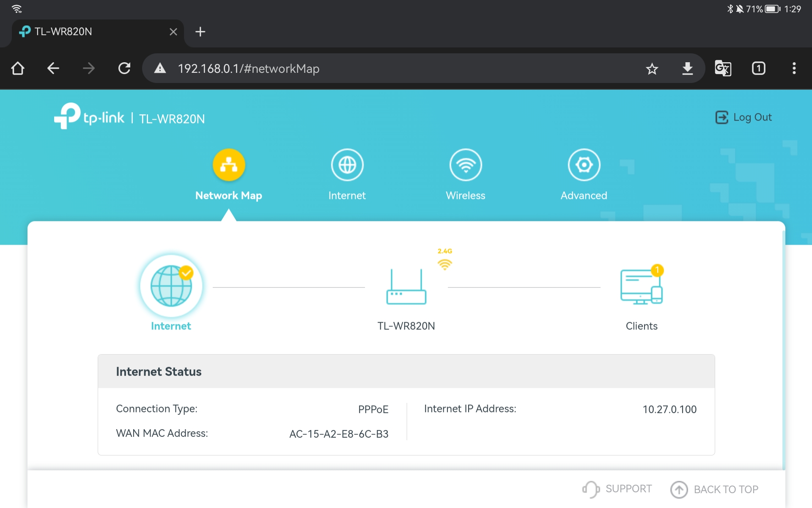Click BACK TO TOP
The image size is (812, 508).
coord(715,489)
